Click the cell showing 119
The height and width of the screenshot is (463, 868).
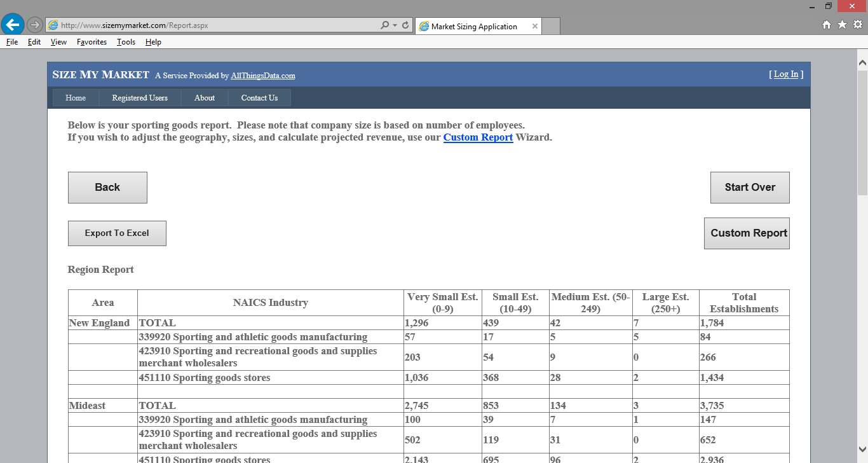[515, 440]
